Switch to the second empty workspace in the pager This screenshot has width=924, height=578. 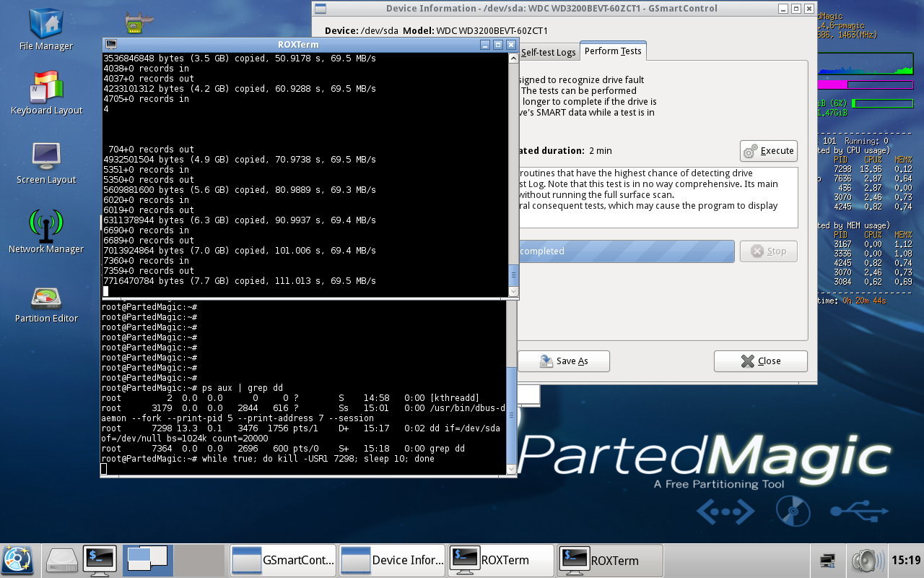pos(200,560)
